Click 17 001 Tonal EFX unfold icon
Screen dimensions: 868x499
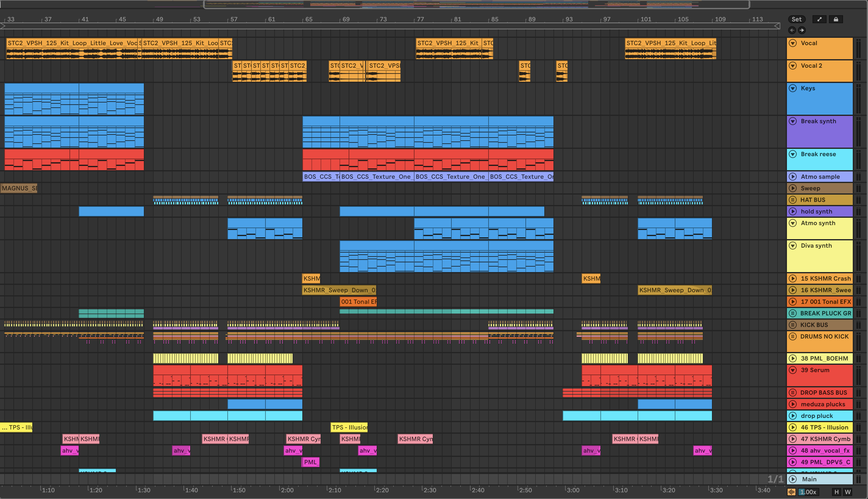point(793,302)
